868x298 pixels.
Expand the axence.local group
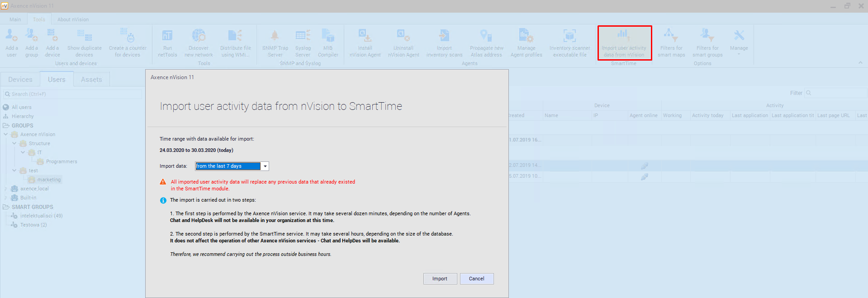6,189
